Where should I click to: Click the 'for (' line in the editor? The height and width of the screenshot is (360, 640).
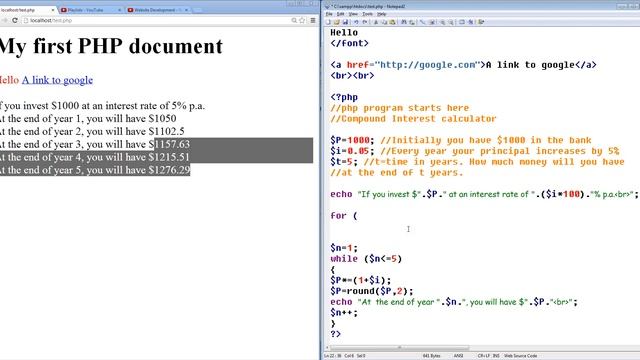click(344, 216)
